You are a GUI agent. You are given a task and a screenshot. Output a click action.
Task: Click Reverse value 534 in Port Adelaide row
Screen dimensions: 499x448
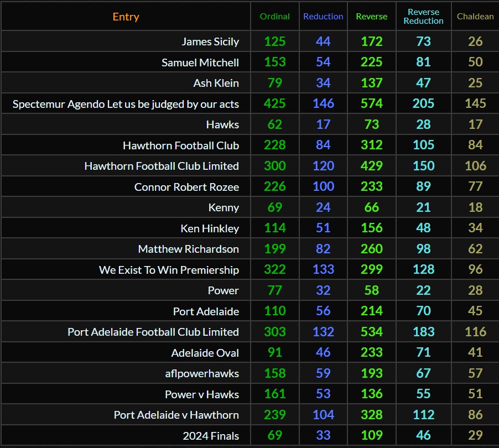coord(371,332)
